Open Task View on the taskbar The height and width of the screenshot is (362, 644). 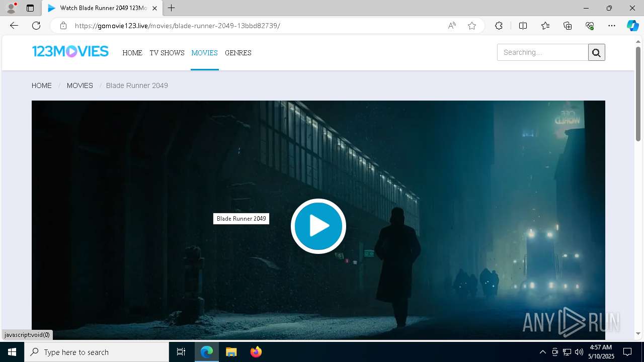pos(181,352)
